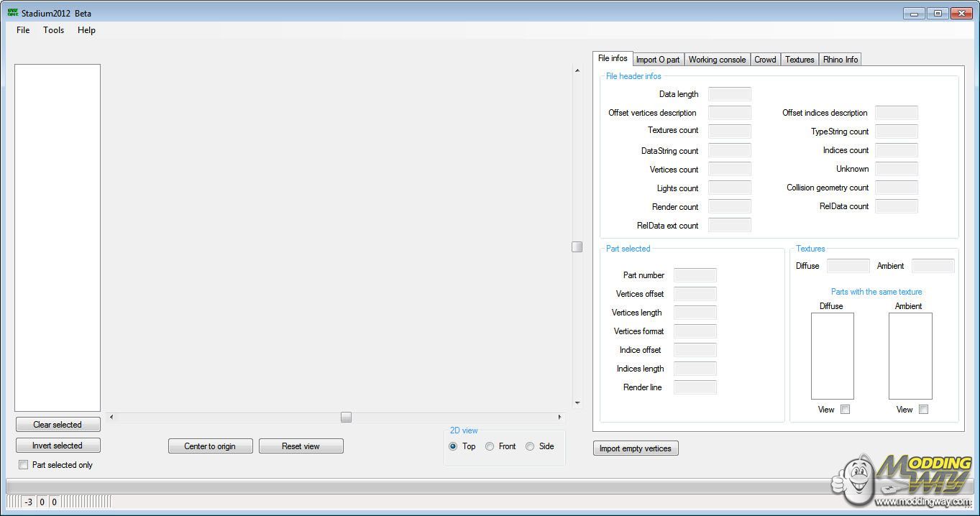Screen dimensions: 980x516
Task: Click the vertical scrollbar down arrow
Action: 577,403
